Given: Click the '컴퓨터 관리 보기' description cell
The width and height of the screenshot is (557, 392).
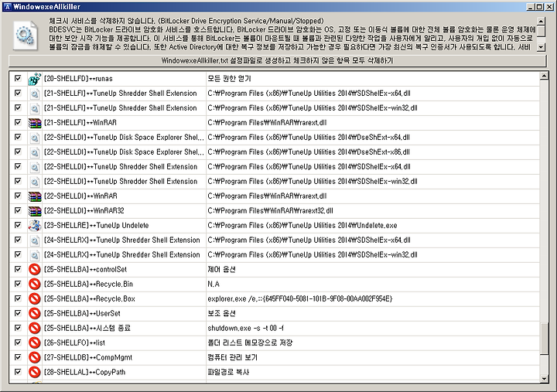Looking at the screenshot, I should [x=232, y=357].
